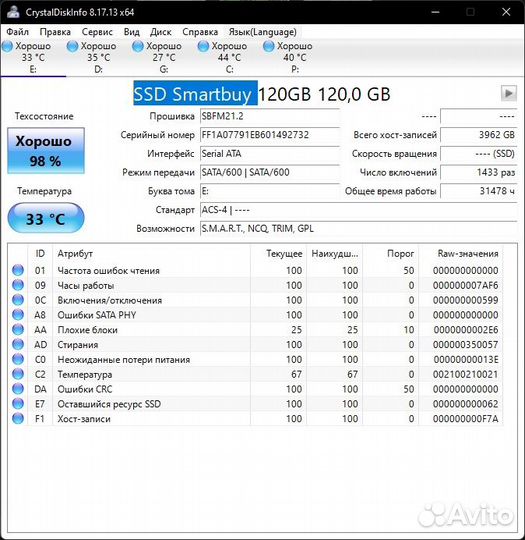This screenshot has width=525, height=540.
Task: Click status icon for attribute E7
Action: click(x=18, y=404)
